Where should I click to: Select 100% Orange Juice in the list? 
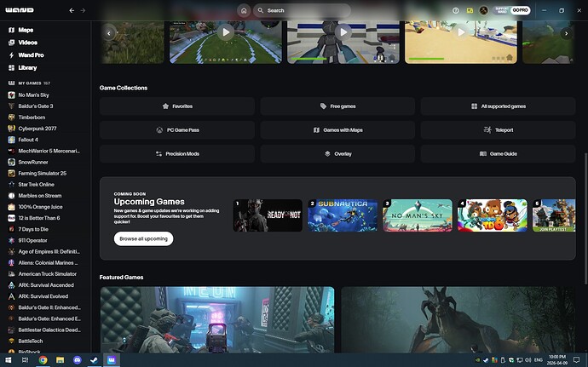pyautogui.click(x=40, y=207)
